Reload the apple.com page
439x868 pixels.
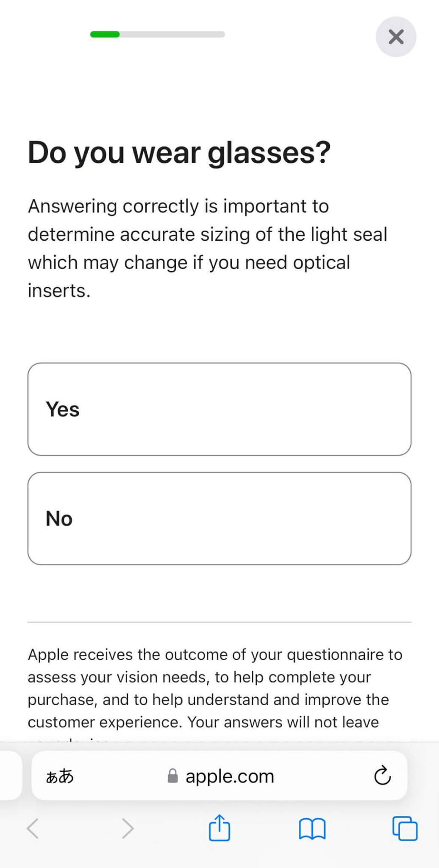(382, 776)
